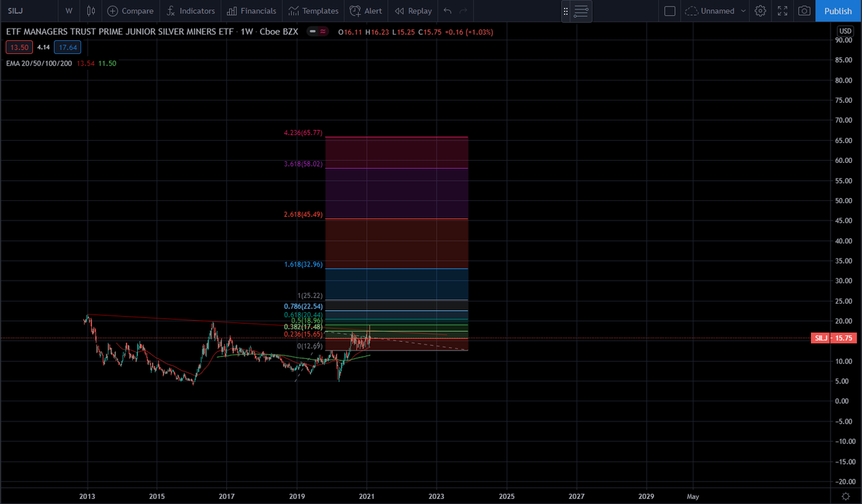Redo the last chart action
Screen dimensions: 862x504
click(x=463, y=11)
